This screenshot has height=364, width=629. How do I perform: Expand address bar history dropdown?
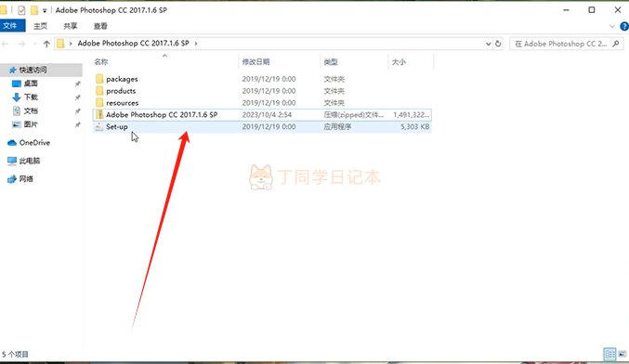(488, 44)
